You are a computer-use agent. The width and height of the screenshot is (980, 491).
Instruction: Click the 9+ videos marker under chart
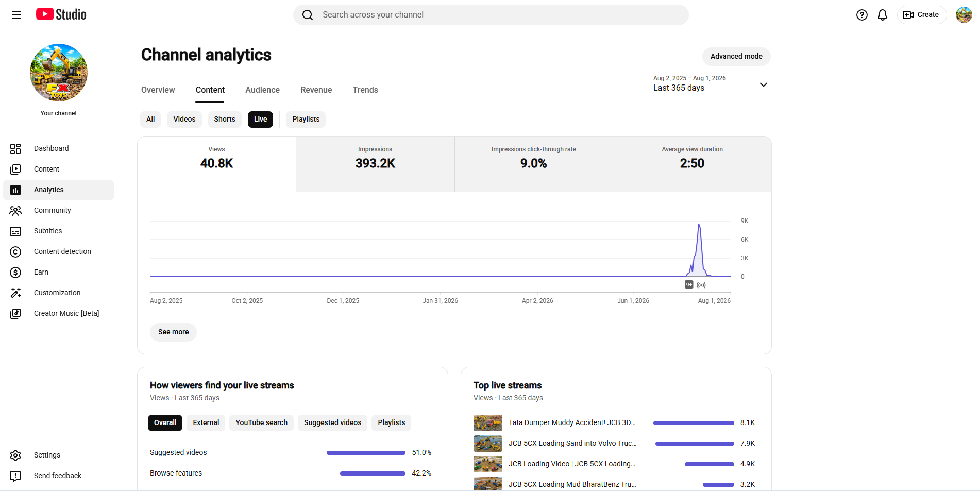pos(689,284)
